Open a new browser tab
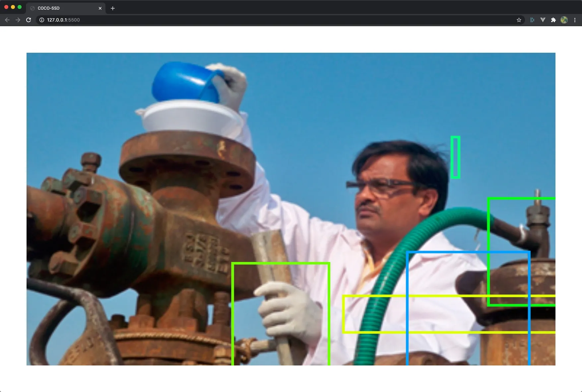The image size is (582, 392). [113, 8]
